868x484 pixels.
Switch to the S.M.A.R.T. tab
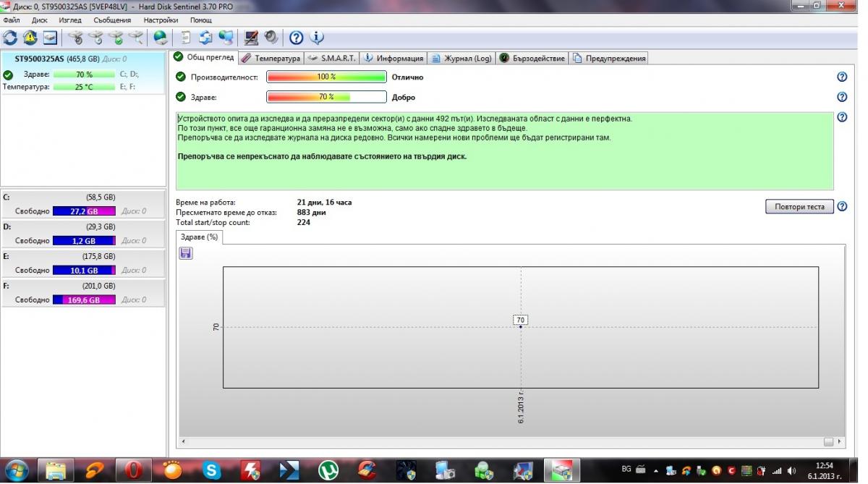331,58
